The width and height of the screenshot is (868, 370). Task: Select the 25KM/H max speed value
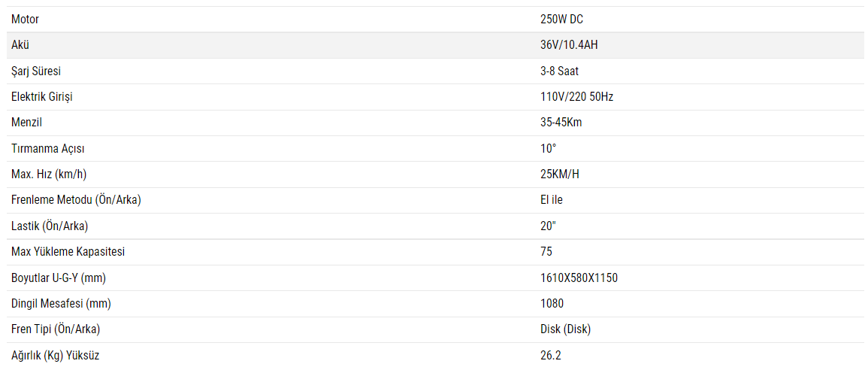click(560, 174)
